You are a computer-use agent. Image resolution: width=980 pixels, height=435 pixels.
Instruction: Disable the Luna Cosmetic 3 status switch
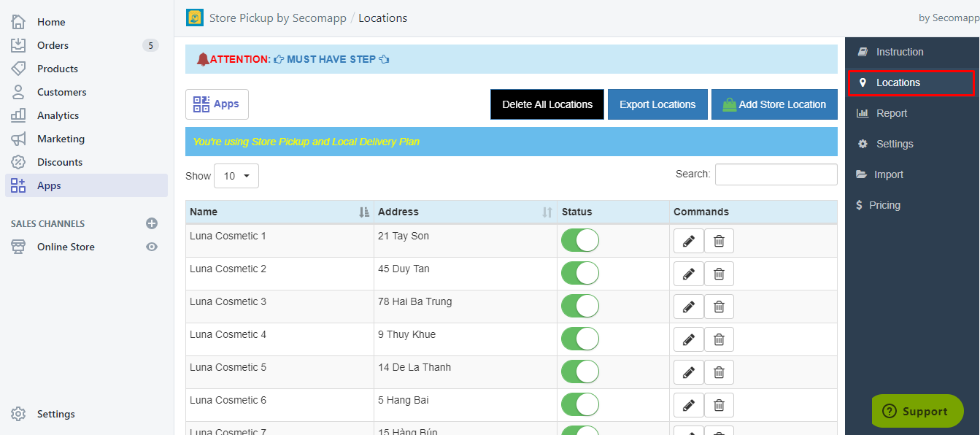point(580,306)
